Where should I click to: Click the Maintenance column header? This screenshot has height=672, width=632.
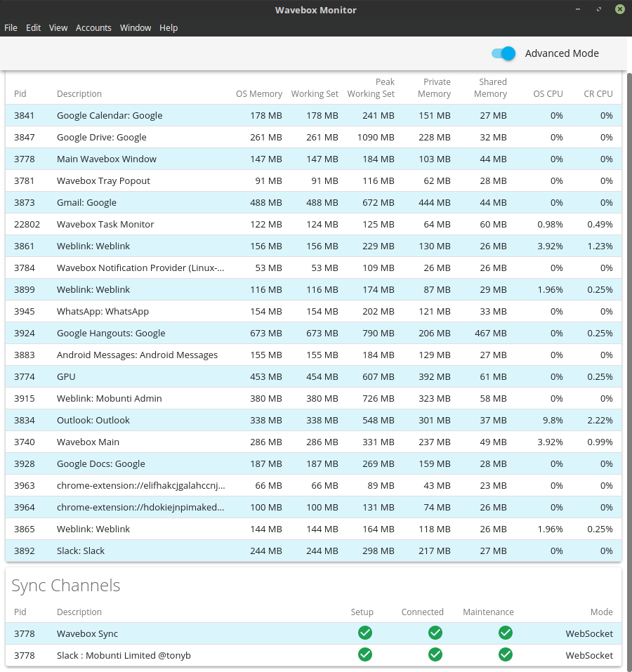488,612
